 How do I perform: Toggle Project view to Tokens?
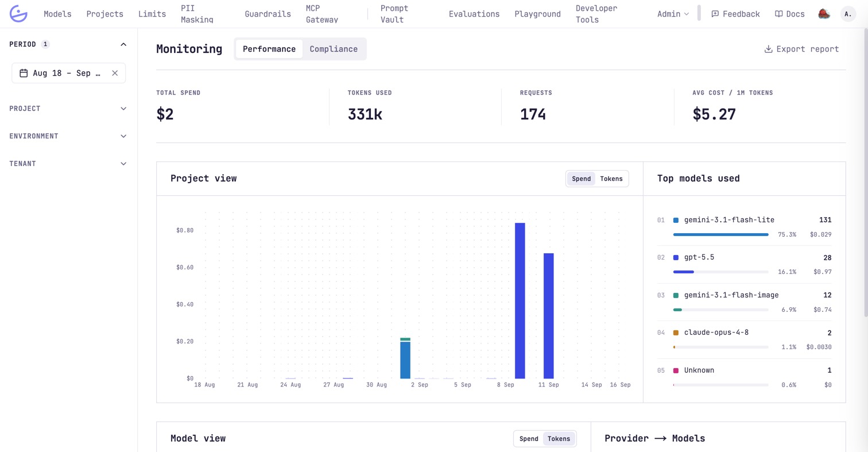pos(611,179)
